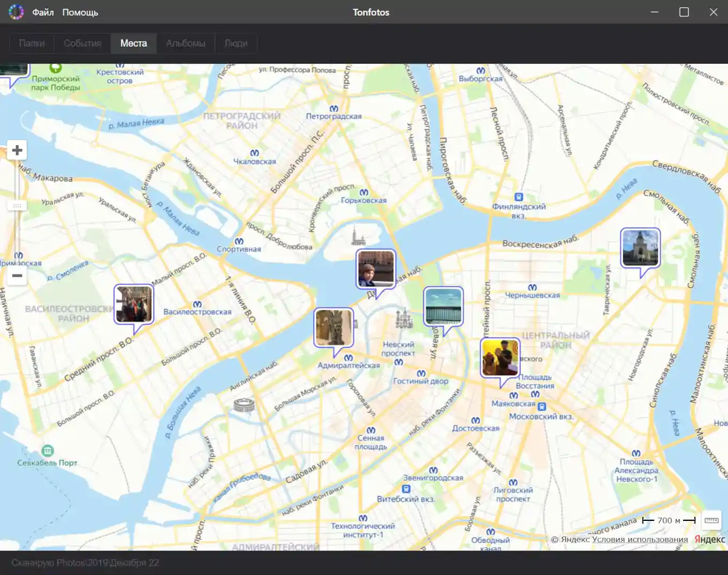Zoom out the map with minus button
This screenshot has width=728, height=575.
(17, 276)
